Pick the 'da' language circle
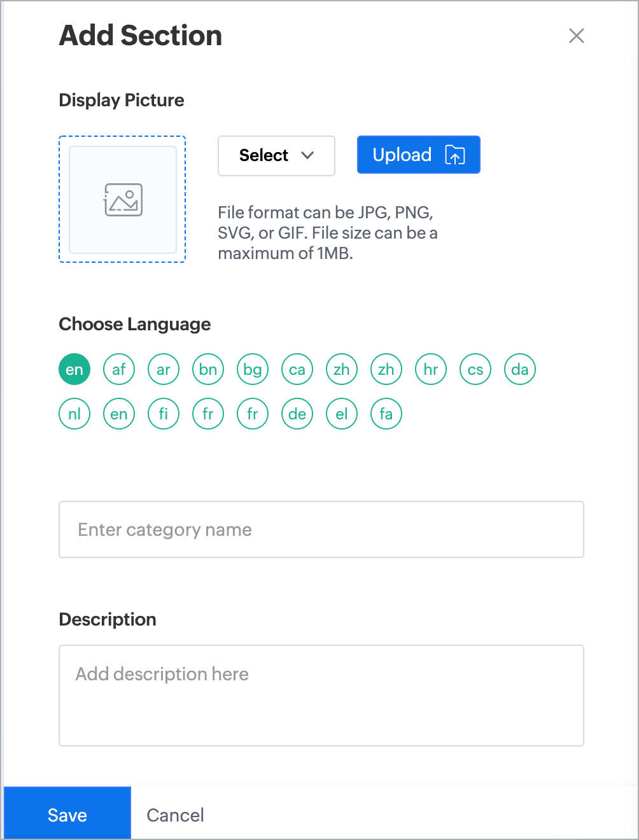639x840 pixels. click(x=520, y=369)
